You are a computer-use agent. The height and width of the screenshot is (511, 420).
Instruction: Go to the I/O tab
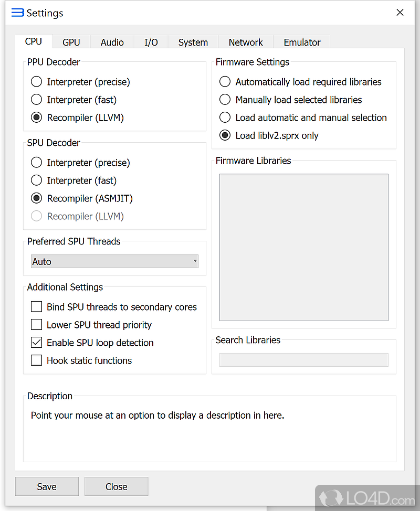coord(151,42)
